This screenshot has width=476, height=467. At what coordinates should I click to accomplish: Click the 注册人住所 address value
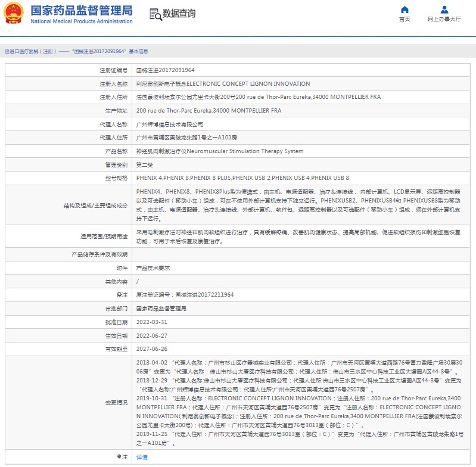coord(259,97)
